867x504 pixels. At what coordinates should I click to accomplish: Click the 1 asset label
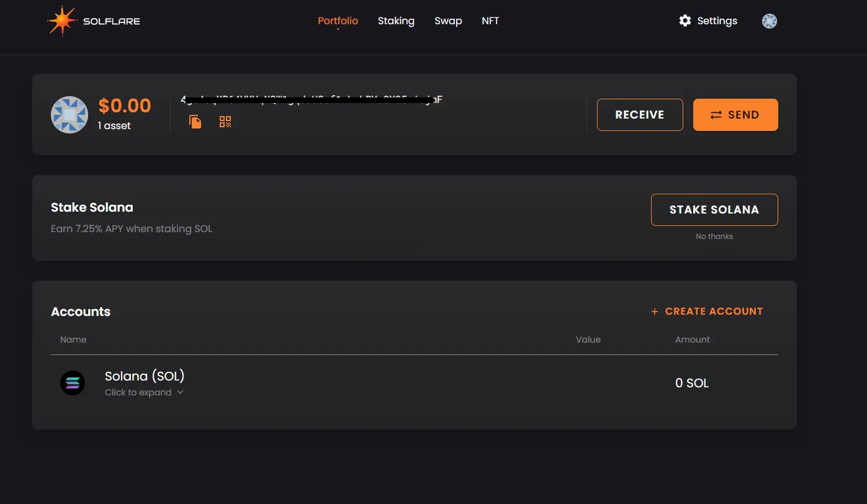(x=114, y=126)
